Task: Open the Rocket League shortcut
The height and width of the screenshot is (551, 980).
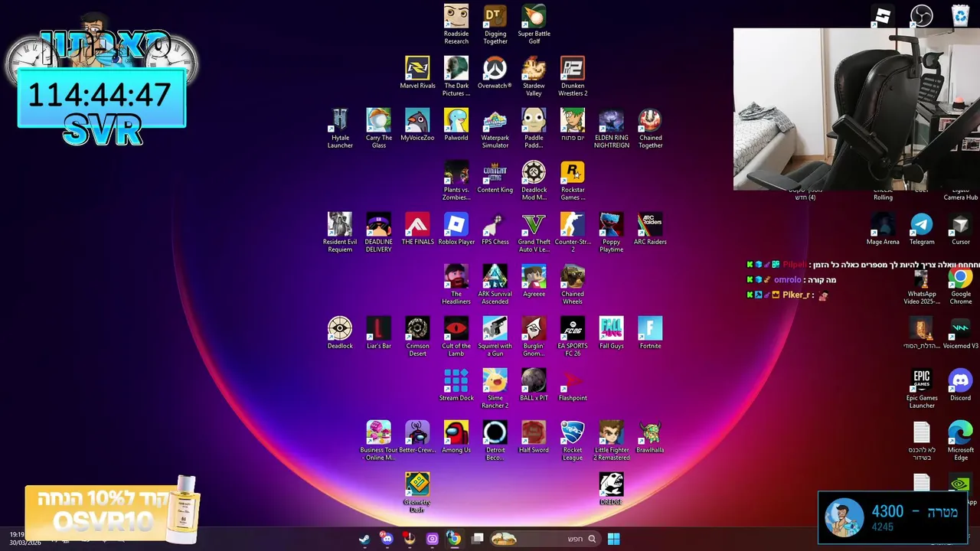Action: point(573,432)
